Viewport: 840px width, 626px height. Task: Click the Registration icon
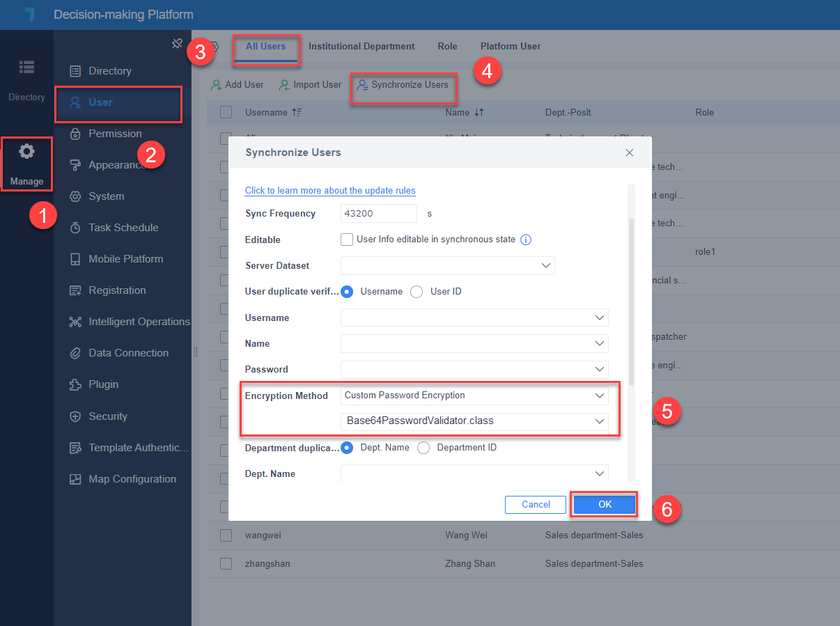tap(75, 290)
